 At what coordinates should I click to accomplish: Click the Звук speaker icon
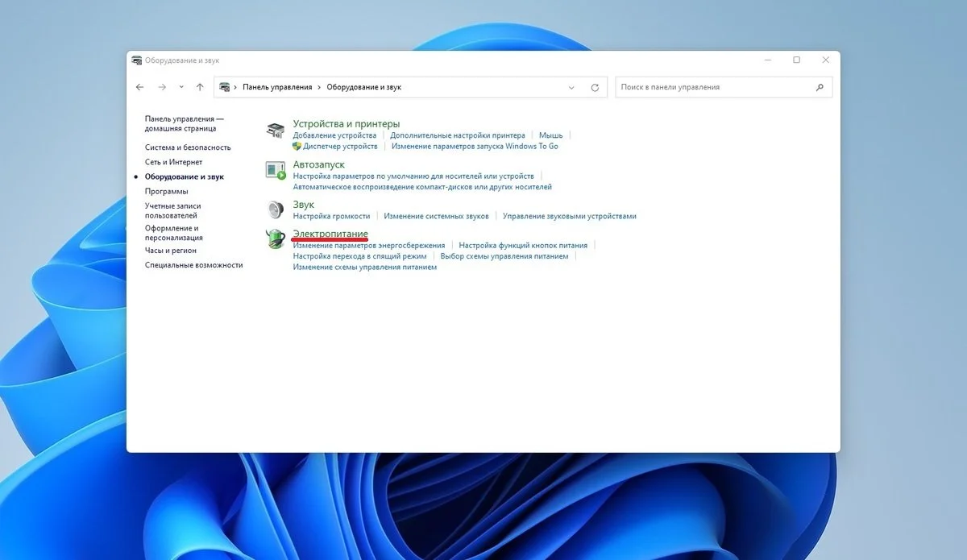276,210
